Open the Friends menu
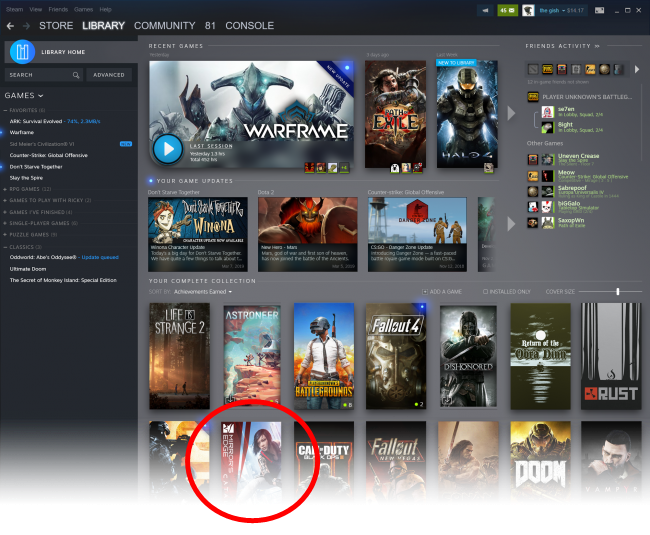The image size is (650, 535). tap(58, 9)
